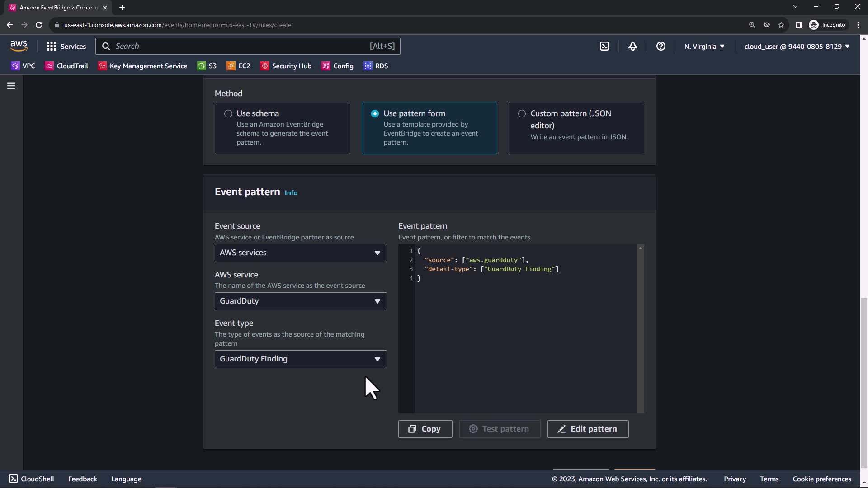Expand the hamburger side navigation
The height and width of the screenshot is (488, 868).
(x=11, y=86)
